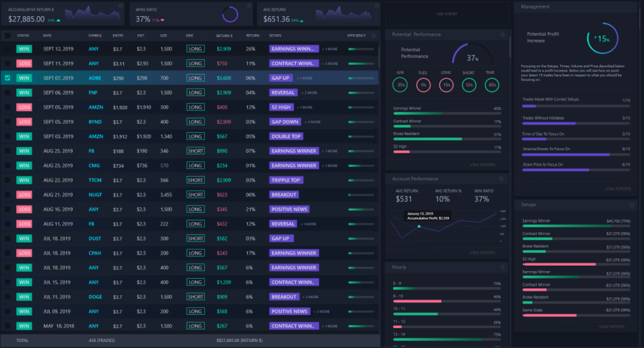Expand +2 MORE beside REVERSAL in FNF row
The image size is (644, 348).
pyautogui.click(x=310, y=93)
